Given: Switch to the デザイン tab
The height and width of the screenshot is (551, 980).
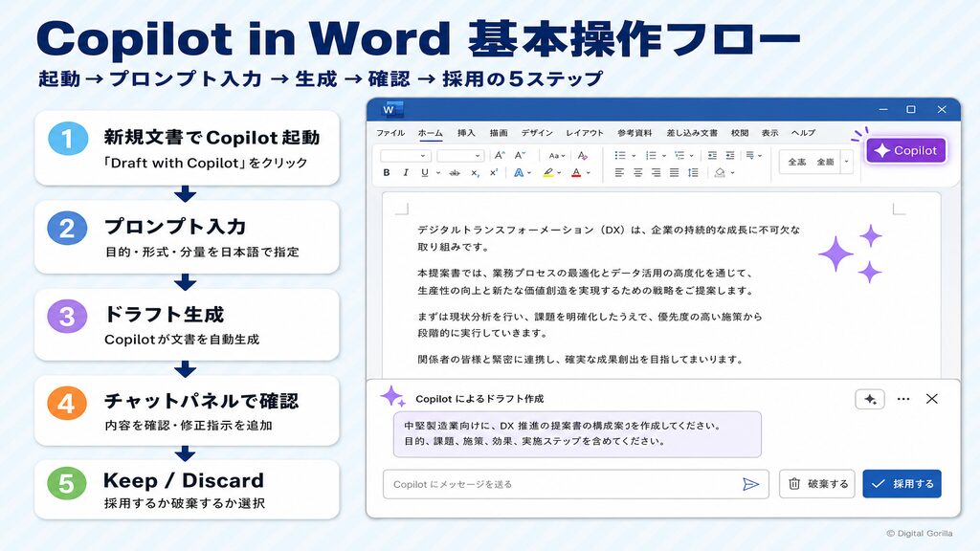Looking at the screenshot, I should (x=537, y=133).
